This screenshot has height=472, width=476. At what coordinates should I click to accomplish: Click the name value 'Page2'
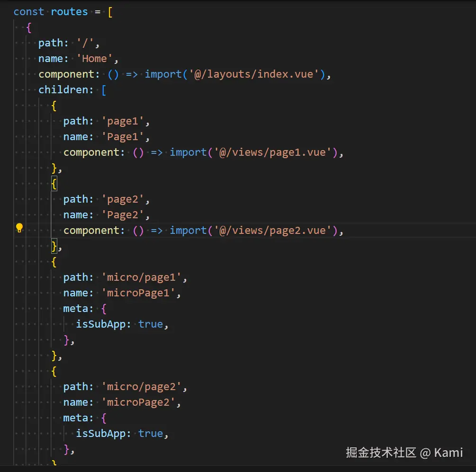[x=123, y=215]
